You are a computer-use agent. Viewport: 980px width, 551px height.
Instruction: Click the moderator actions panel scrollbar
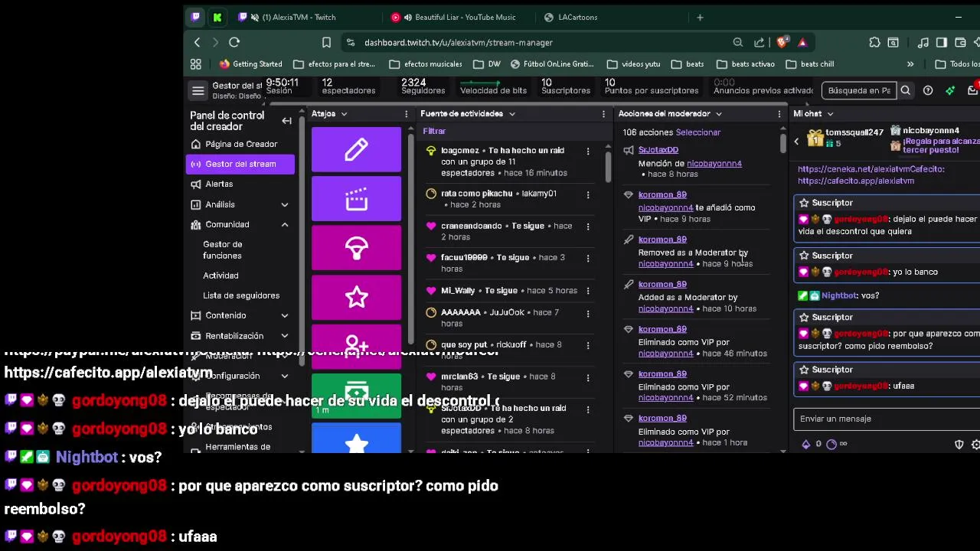click(783, 142)
